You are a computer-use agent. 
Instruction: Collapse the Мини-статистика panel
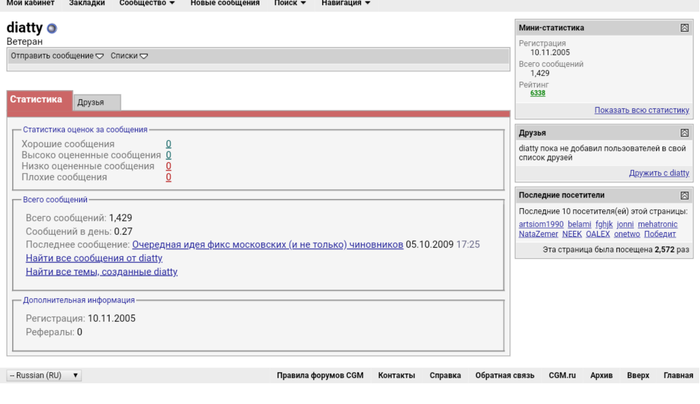[684, 28]
